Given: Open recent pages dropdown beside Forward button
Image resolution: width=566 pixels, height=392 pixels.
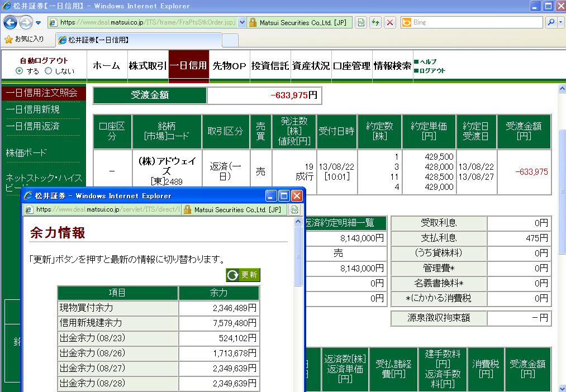Looking at the screenshot, I should (x=38, y=23).
